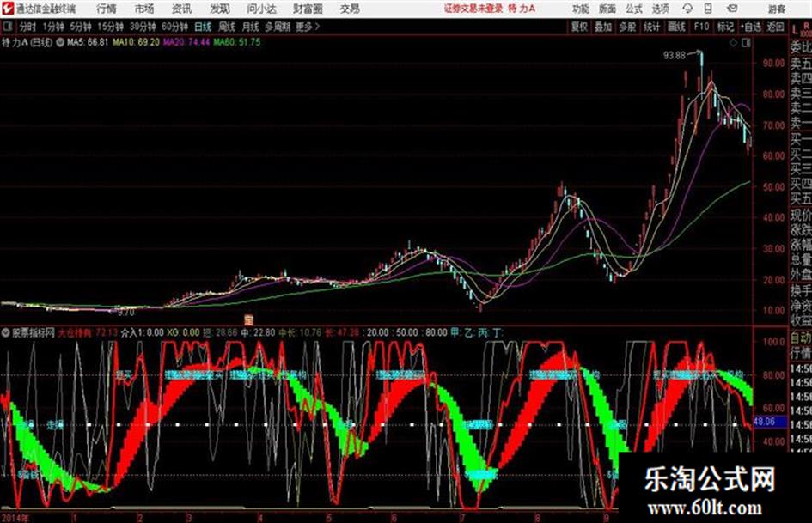Click the 窗 marker icon below the chart
The image size is (812, 523).
(x=248, y=319)
